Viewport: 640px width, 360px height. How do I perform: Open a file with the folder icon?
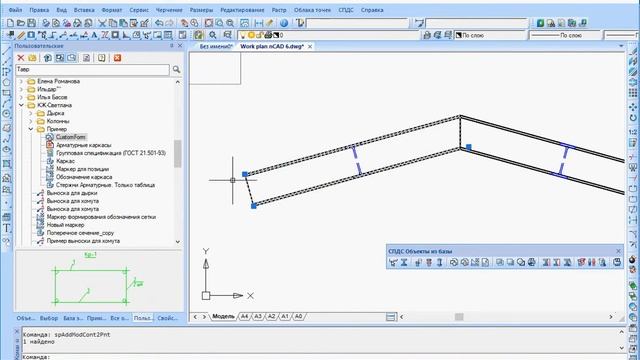coord(21,23)
